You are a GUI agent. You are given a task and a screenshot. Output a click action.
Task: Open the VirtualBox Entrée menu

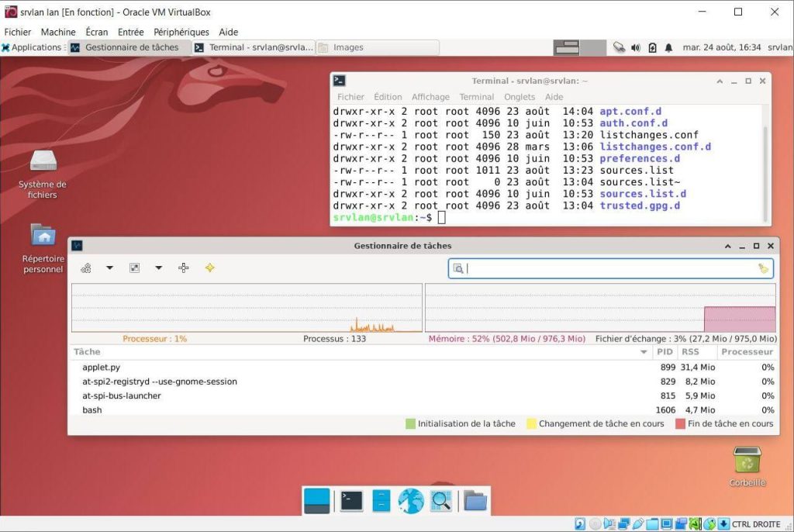point(130,32)
